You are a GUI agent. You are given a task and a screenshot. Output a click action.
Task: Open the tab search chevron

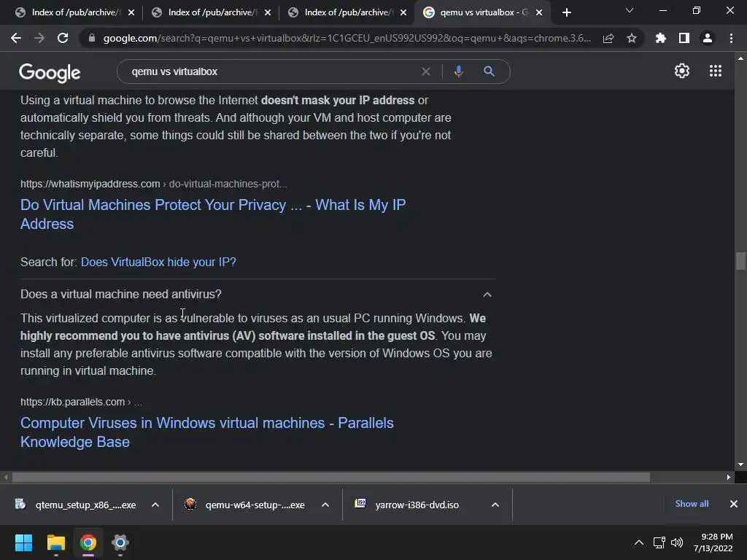[x=630, y=10]
